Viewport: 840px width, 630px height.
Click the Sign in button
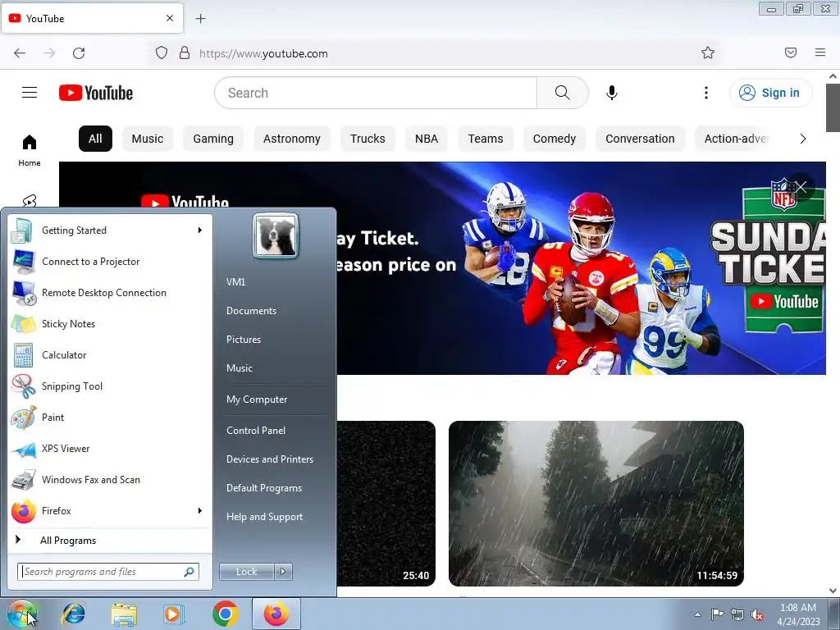tap(770, 93)
